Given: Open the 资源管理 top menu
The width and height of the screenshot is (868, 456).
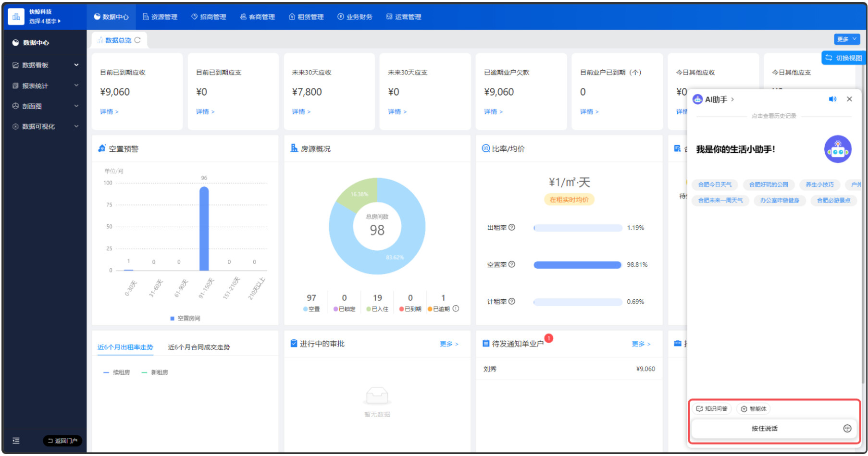Looking at the screenshot, I should (x=160, y=17).
